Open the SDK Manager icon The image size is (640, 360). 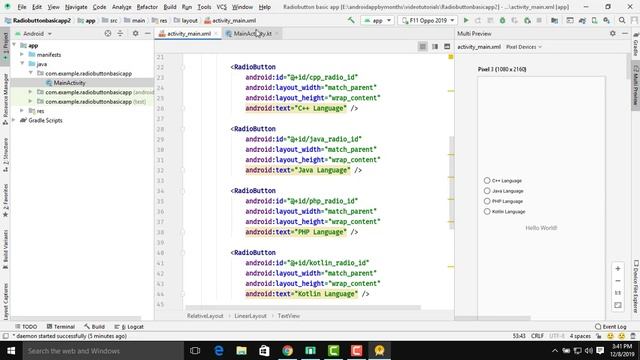pos(607,20)
